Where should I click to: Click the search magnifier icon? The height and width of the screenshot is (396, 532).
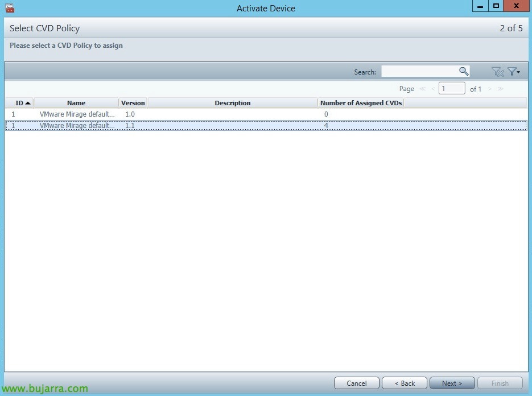point(464,71)
